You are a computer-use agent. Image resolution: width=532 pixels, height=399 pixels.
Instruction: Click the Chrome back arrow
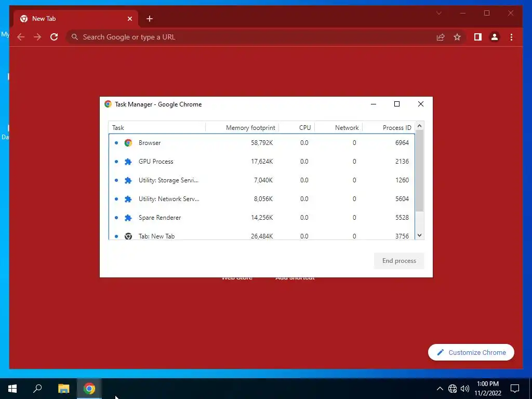tap(21, 37)
